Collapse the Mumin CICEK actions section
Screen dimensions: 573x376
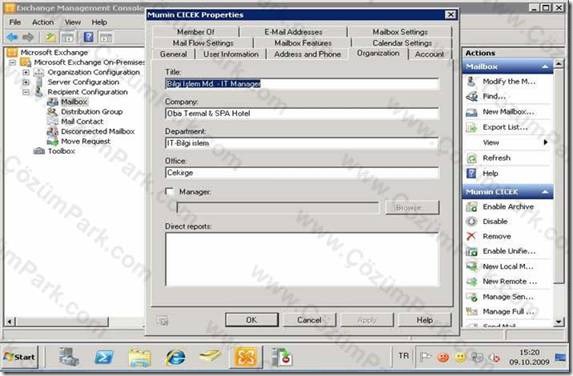pyautogui.click(x=545, y=192)
